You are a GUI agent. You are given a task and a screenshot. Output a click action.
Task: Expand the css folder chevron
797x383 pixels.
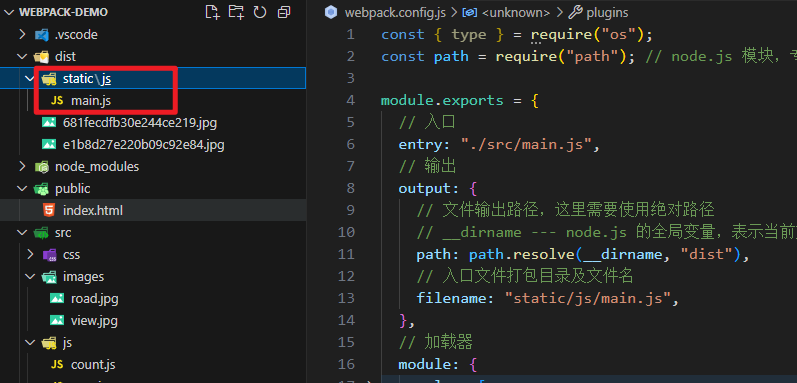[x=30, y=254]
